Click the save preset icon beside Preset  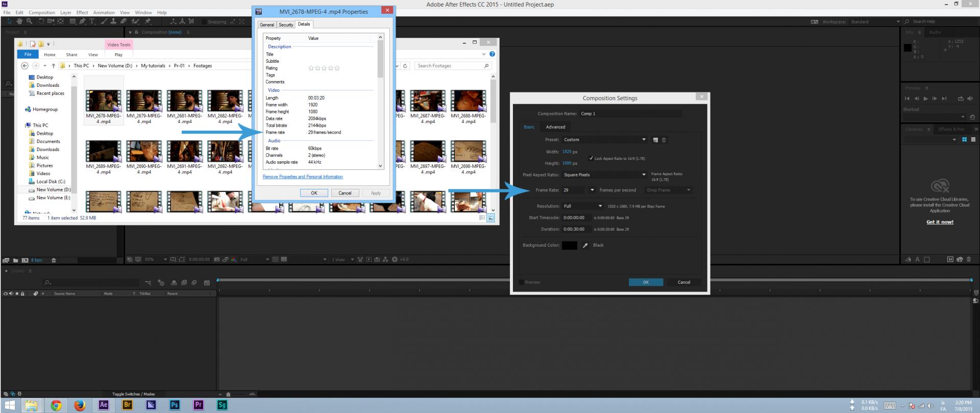tap(655, 140)
